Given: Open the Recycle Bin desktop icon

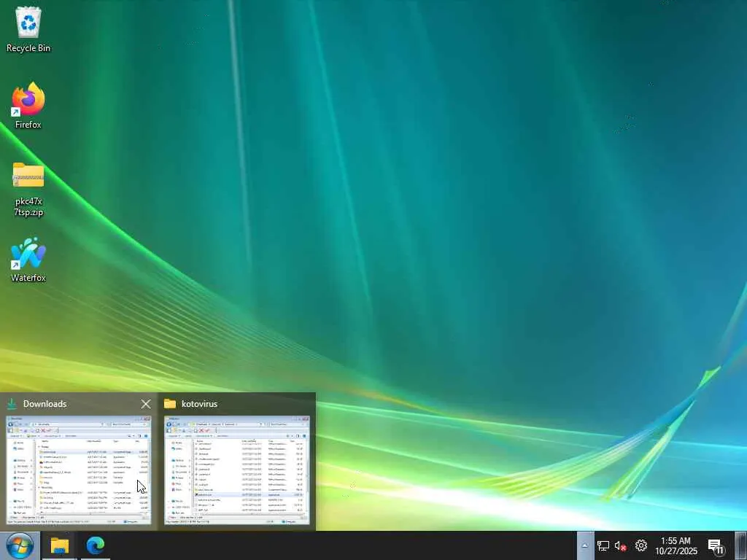Looking at the screenshot, I should tap(28, 29).
